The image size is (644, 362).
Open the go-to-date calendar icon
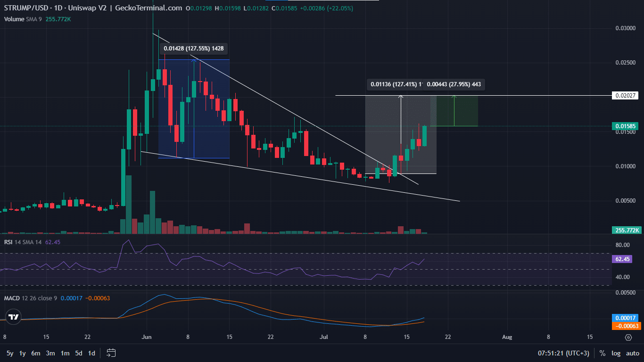click(111, 353)
